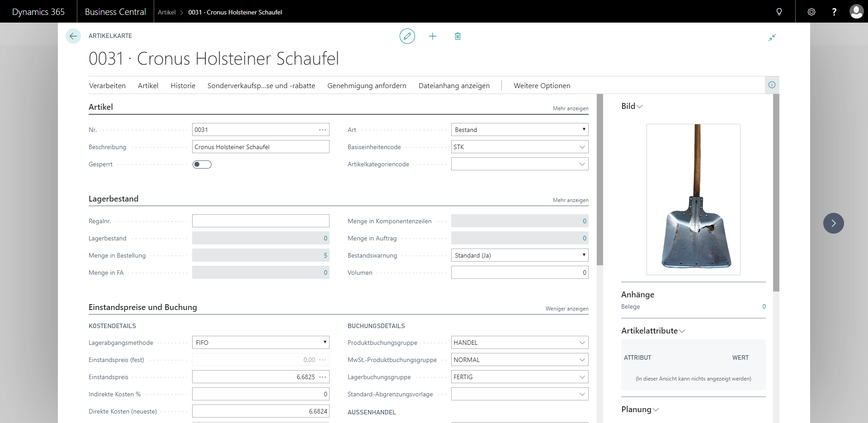The image size is (868, 423).
Task: Click Business Central header link
Action: point(115,12)
